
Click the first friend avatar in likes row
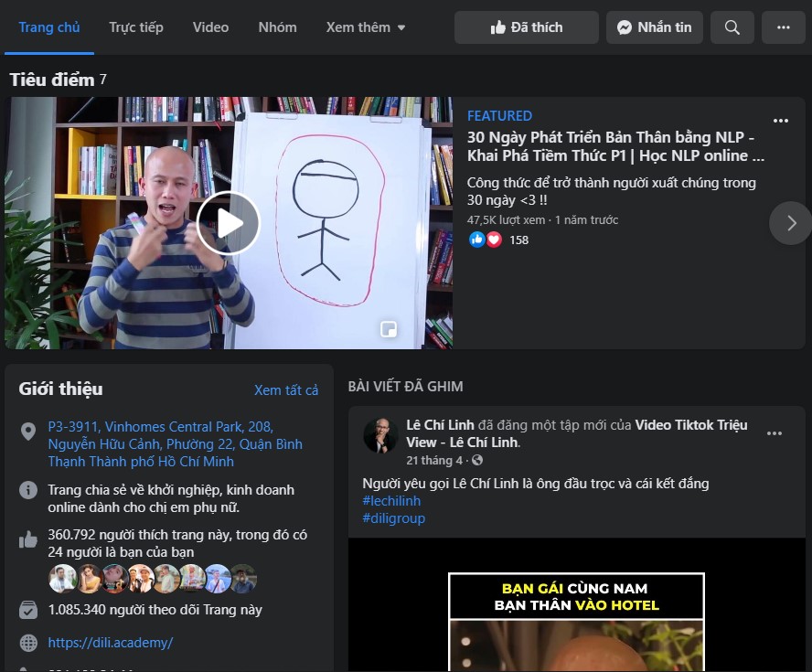click(x=63, y=579)
